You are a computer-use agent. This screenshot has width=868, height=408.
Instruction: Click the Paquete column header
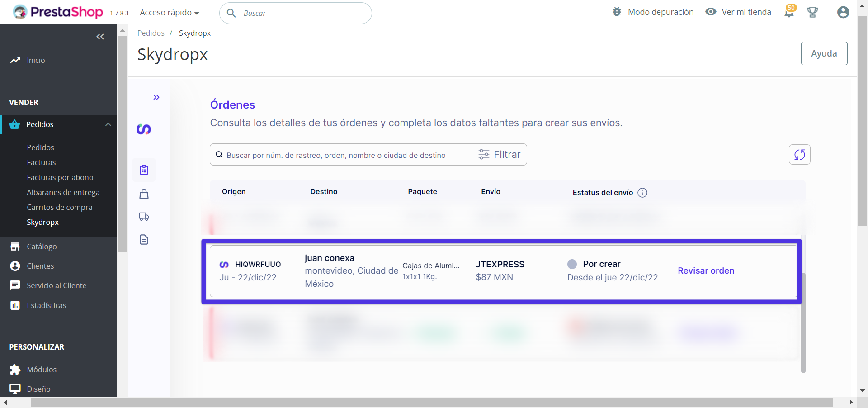pyautogui.click(x=423, y=191)
